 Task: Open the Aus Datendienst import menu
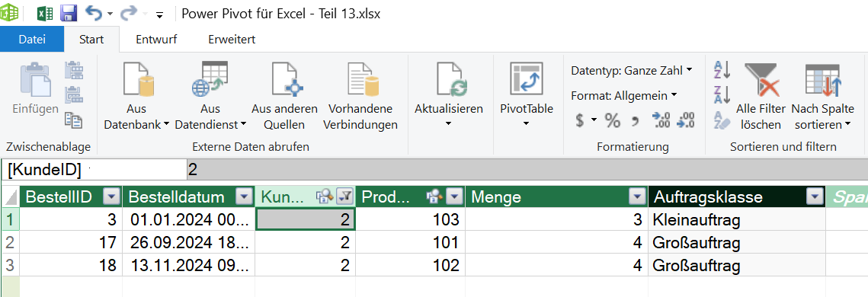pyautogui.click(x=210, y=96)
